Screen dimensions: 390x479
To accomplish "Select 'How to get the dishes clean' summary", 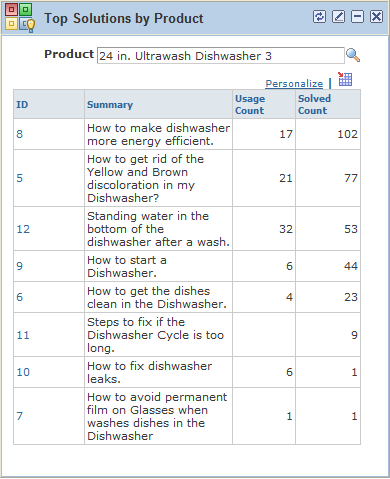I will (157, 297).
